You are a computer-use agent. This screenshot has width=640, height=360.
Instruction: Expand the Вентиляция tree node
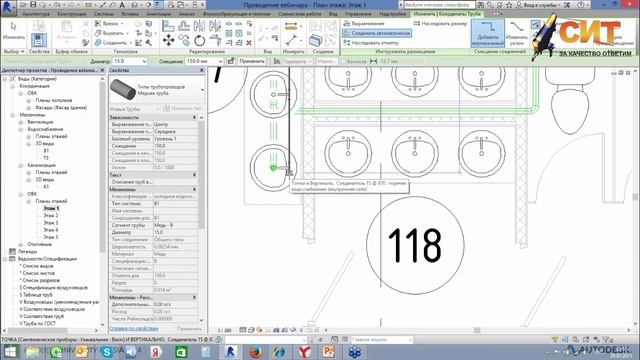click(21, 122)
